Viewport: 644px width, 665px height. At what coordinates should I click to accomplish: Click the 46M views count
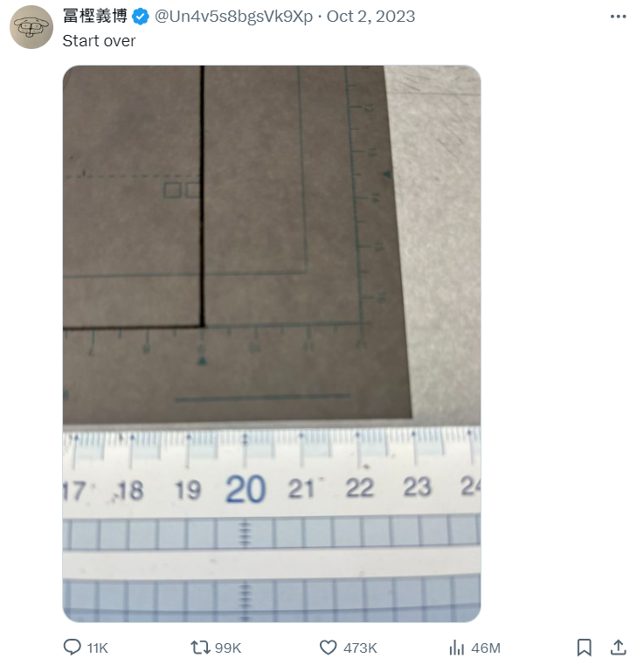click(x=486, y=648)
